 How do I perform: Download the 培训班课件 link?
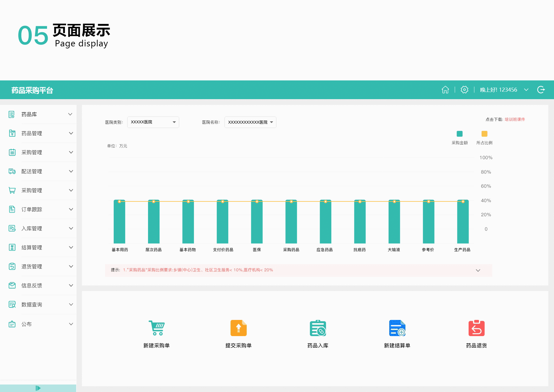pos(514,119)
